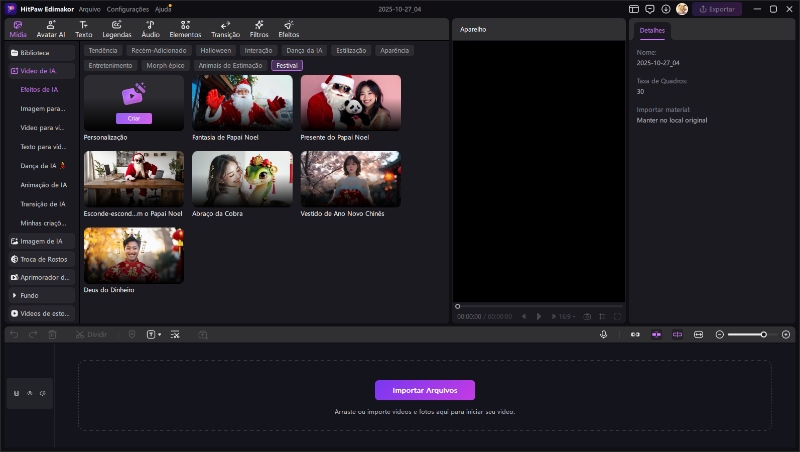The height and width of the screenshot is (452, 800).
Task: Open the Configurações menu
Action: click(127, 9)
